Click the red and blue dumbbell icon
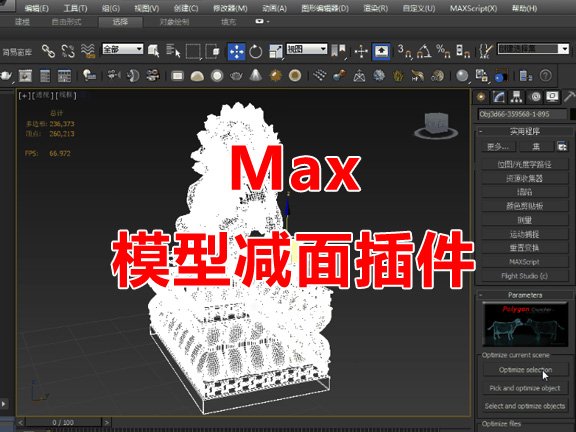 339,76
